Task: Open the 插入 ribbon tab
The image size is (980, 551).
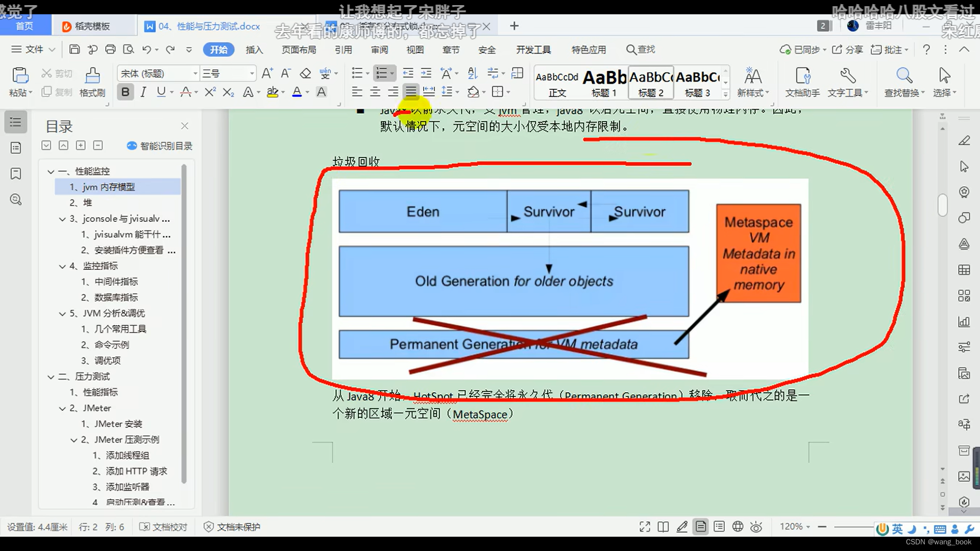Action: 254,49
